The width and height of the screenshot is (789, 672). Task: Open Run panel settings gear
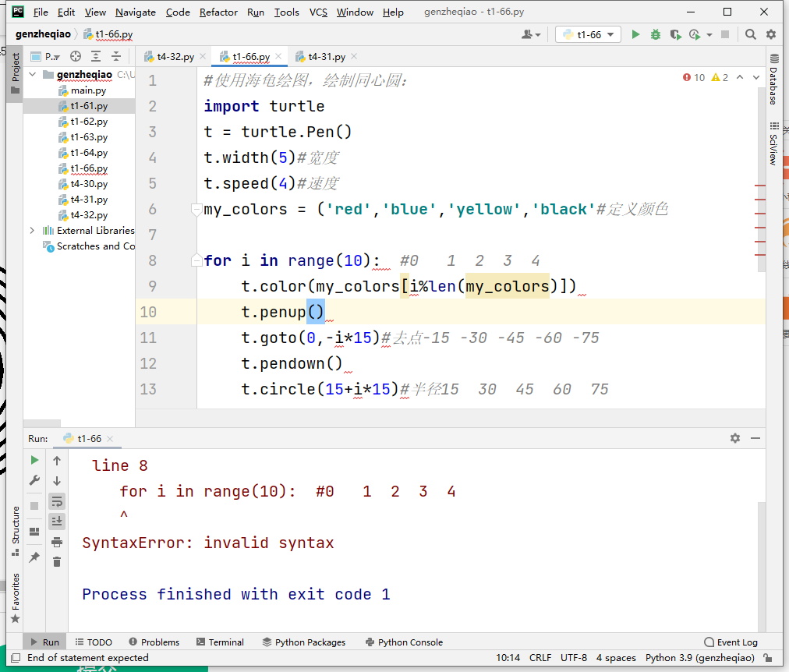click(x=735, y=438)
